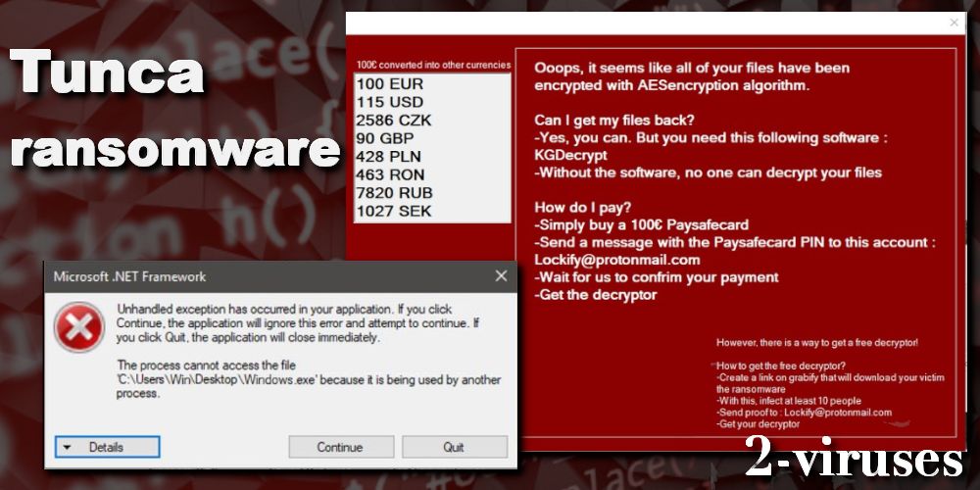
Task: Select the 463 RON currency row
Action: point(432,174)
